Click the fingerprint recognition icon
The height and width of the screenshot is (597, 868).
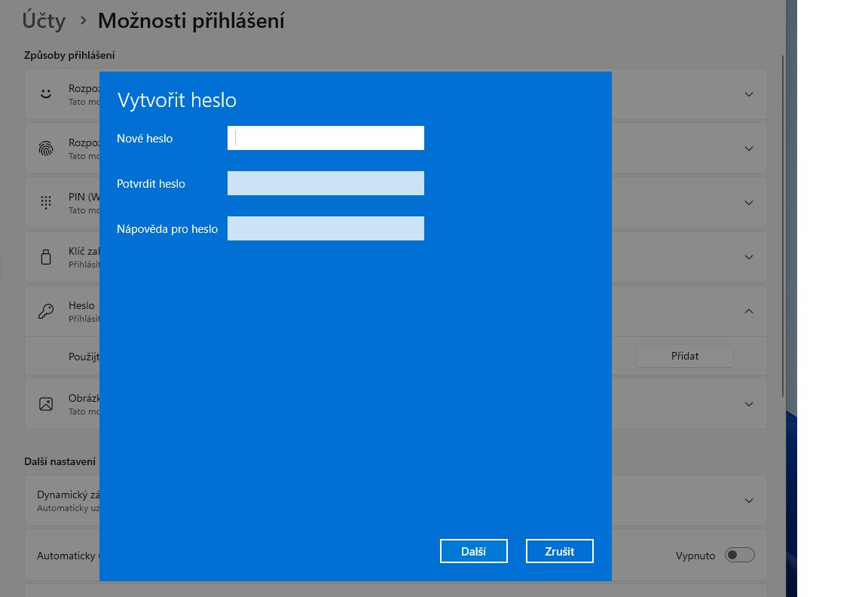click(46, 148)
